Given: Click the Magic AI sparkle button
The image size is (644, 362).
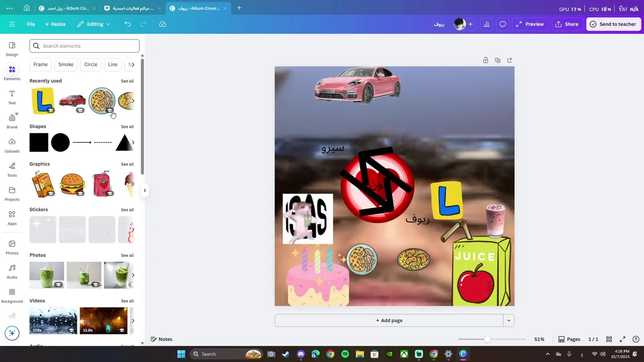Looking at the screenshot, I should (12, 333).
